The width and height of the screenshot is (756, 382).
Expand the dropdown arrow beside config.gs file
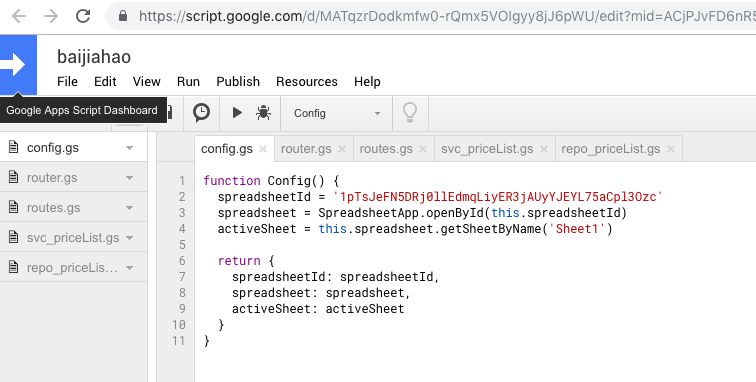click(129, 148)
